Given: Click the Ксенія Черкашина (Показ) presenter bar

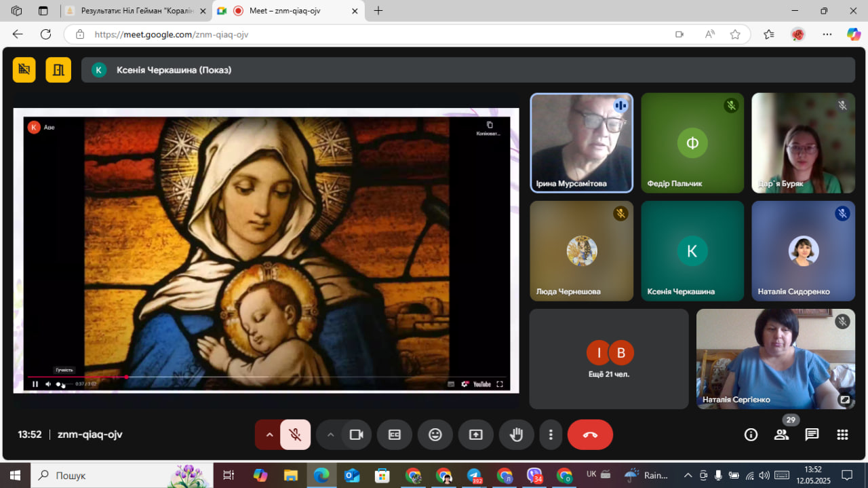Looking at the screenshot, I should click(x=468, y=70).
